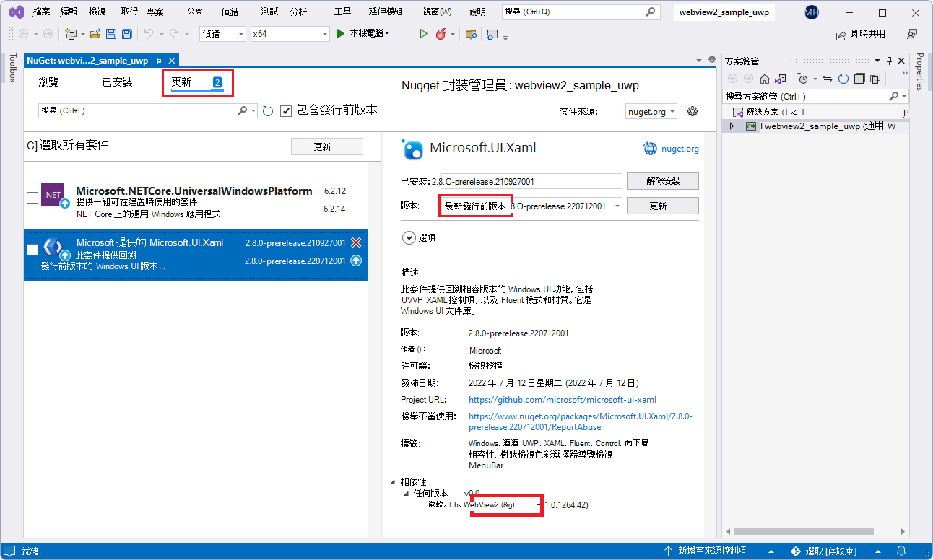
Task: Click the Home icon in Solution Explorer
Action: (x=765, y=78)
